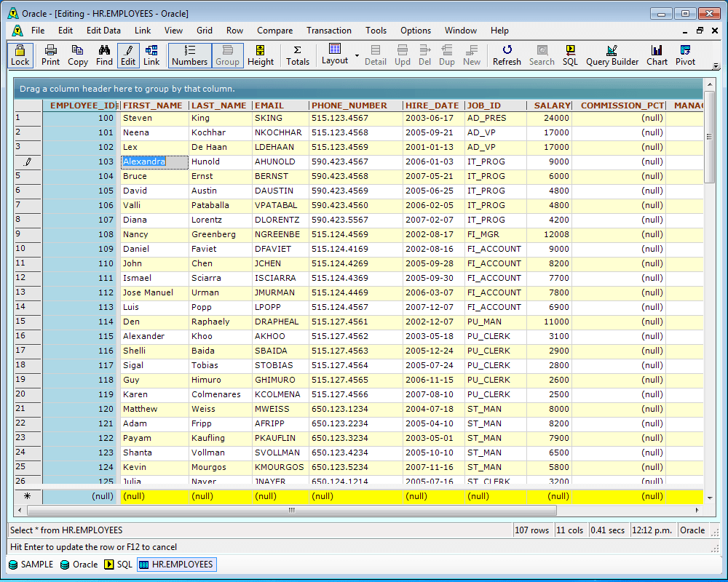Toggle the Group panel button
Viewport: 728px width, 582px height.
coord(227,55)
